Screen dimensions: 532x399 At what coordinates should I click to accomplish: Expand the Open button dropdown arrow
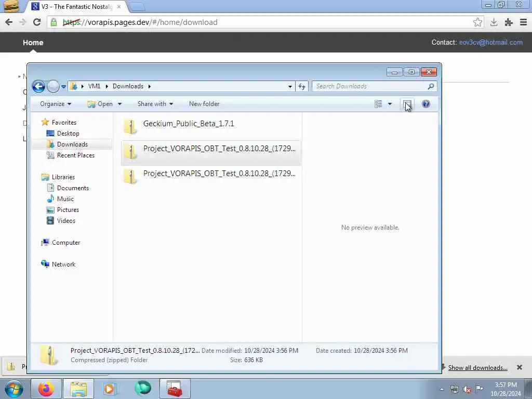119,104
